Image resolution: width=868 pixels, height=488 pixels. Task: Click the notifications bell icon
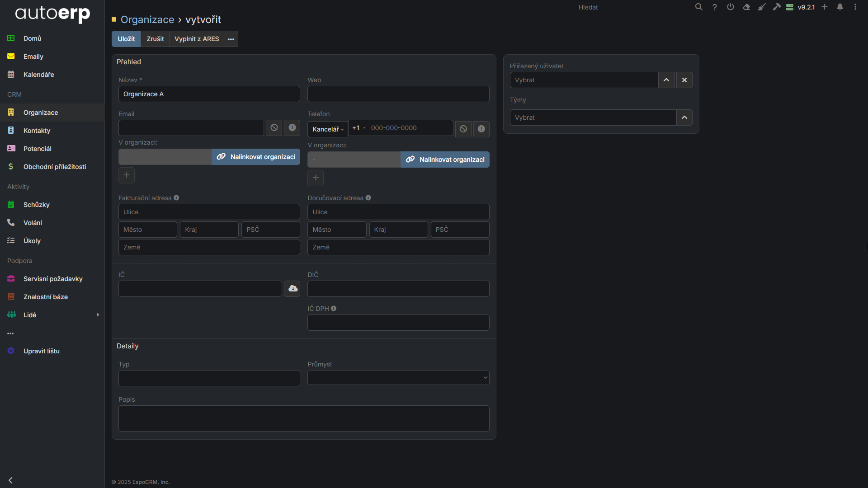[x=840, y=7]
